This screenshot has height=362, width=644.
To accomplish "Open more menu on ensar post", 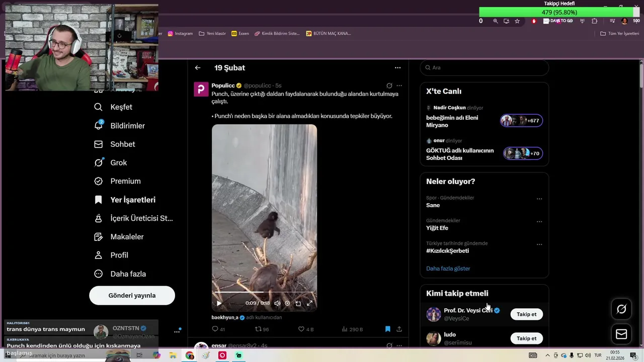I will point(399,345).
